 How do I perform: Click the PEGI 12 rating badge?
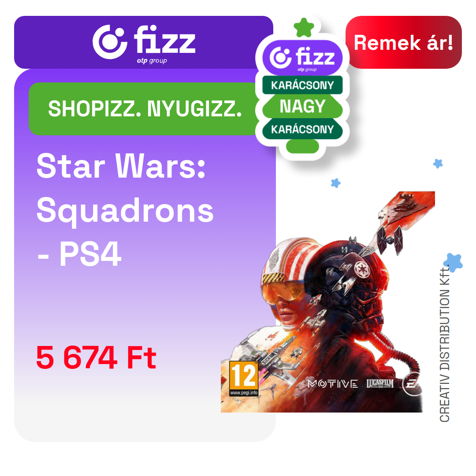coord(244,379)
